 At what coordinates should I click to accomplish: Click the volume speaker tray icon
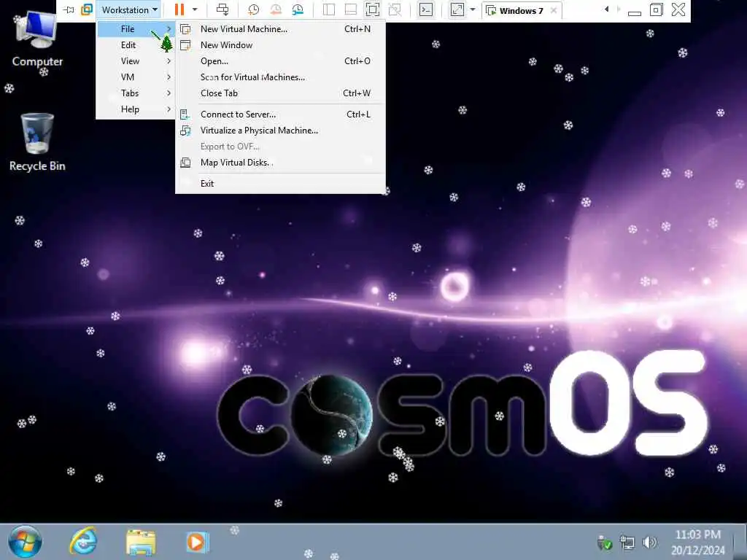pyautogui.click(x=649, y=542)
